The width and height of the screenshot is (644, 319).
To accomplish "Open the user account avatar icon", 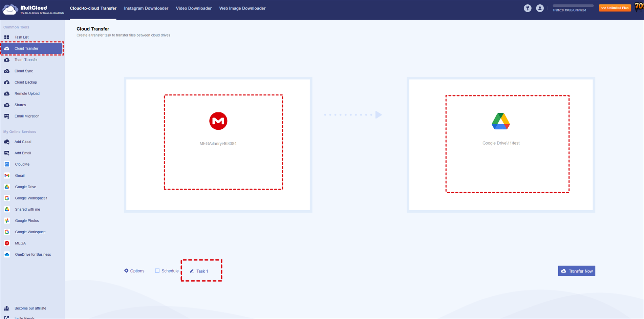I will coord(540,8).
